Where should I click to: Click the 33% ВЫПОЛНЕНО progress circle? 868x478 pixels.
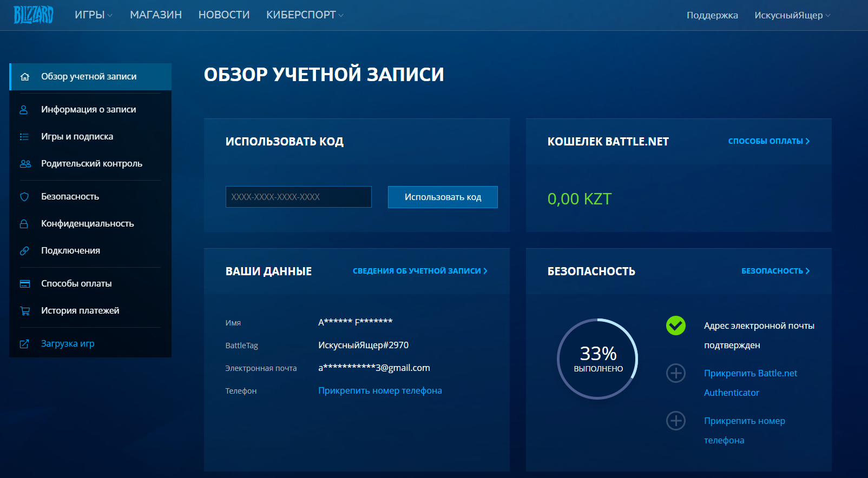(598, 359)
